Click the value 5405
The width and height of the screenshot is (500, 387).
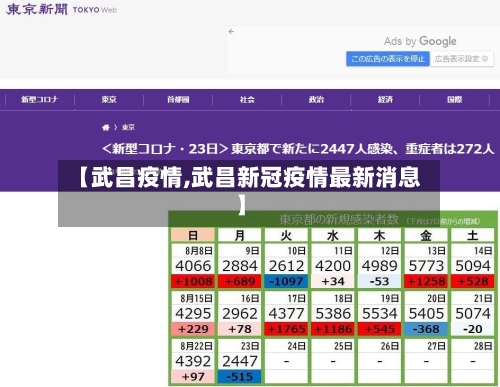426,314
